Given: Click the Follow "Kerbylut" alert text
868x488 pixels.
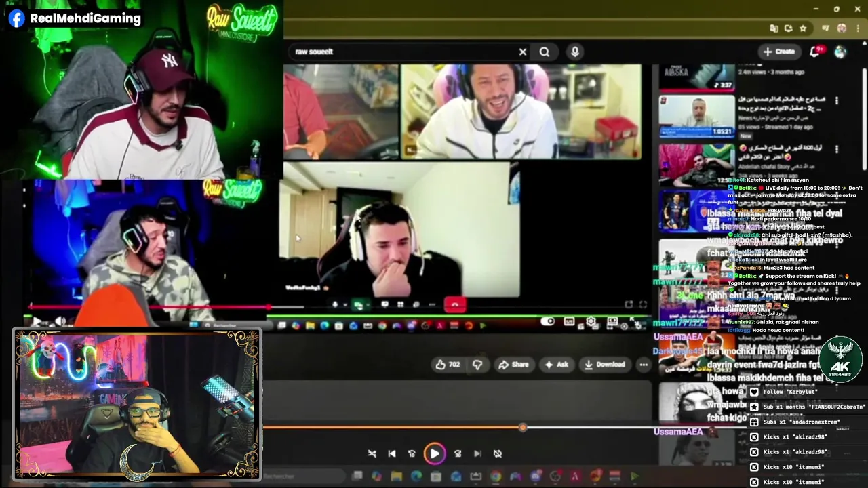Looking at the screenshot, I should coord(791,392).
